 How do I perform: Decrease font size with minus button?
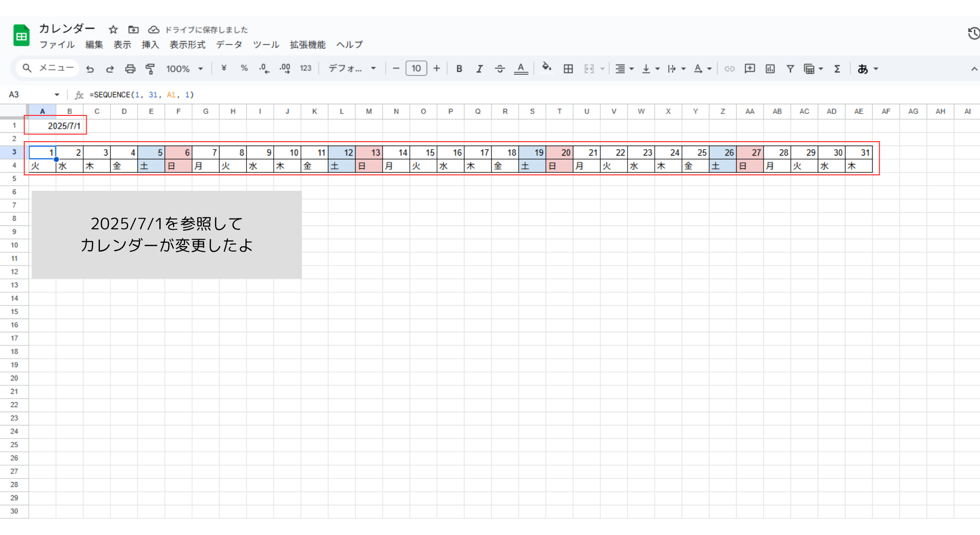[x=396, y=68]
